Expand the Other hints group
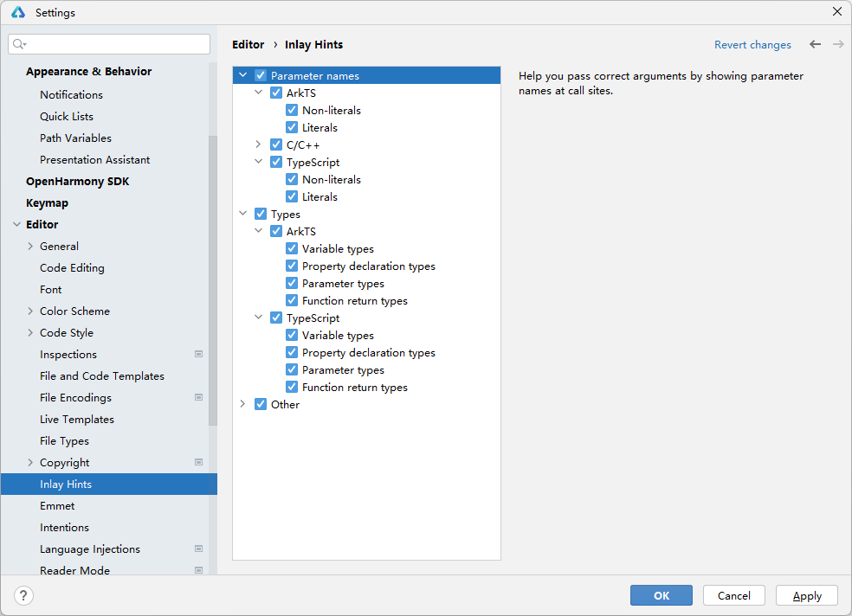Image resolution: width=852 pixels, height=616 pixels. pyautogui.click(x=242, y=404)
